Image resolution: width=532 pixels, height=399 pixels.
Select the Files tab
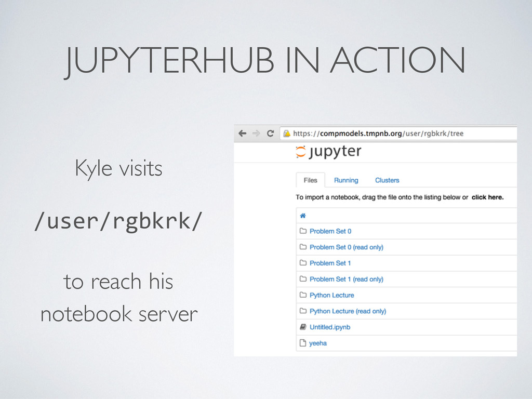311,180
